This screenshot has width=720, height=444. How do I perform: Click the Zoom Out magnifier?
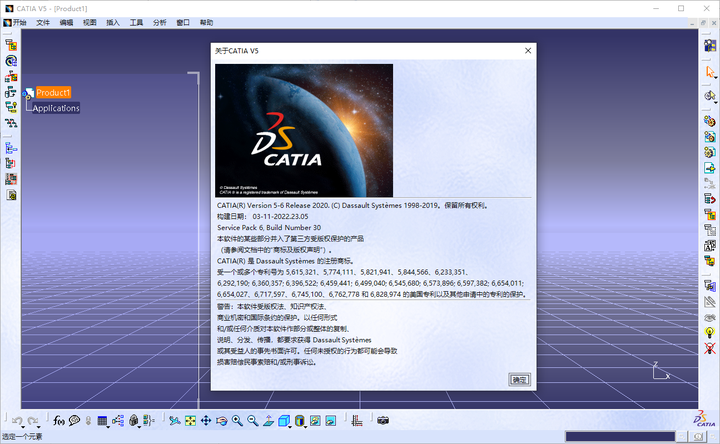[253, 420]
